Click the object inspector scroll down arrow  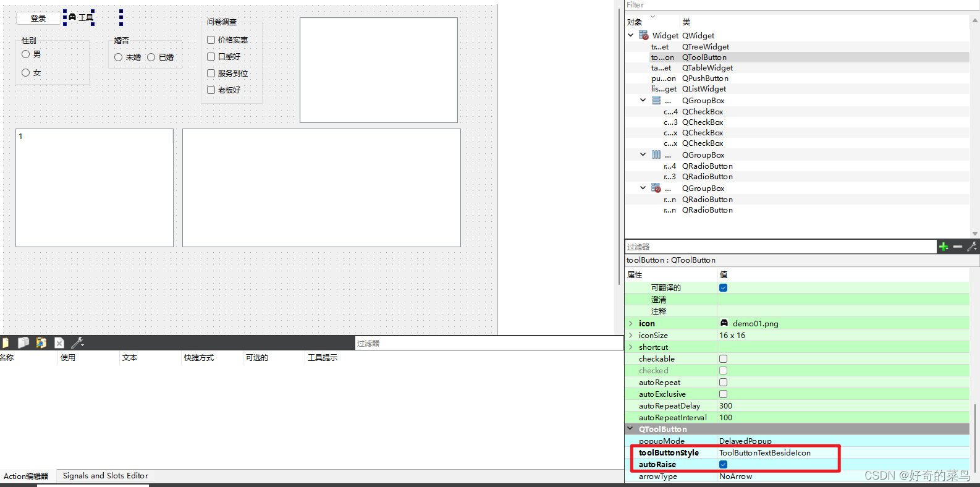[974, 233]
